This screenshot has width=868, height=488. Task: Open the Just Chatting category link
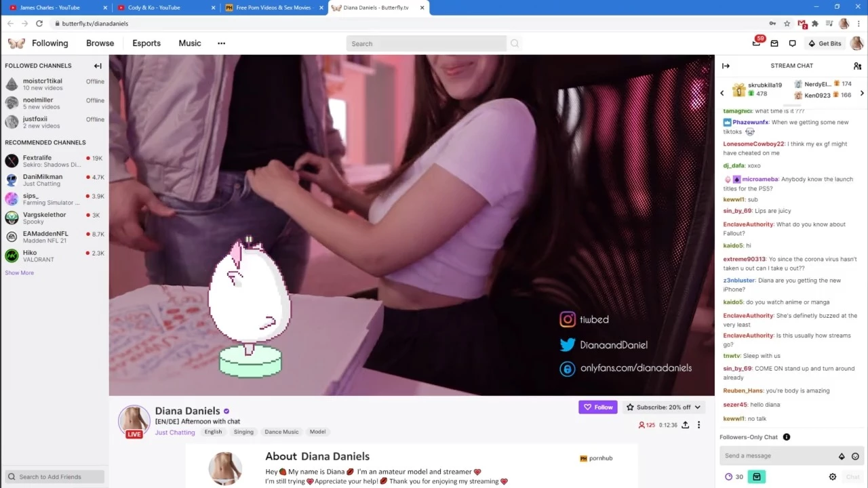pos(175,432)
